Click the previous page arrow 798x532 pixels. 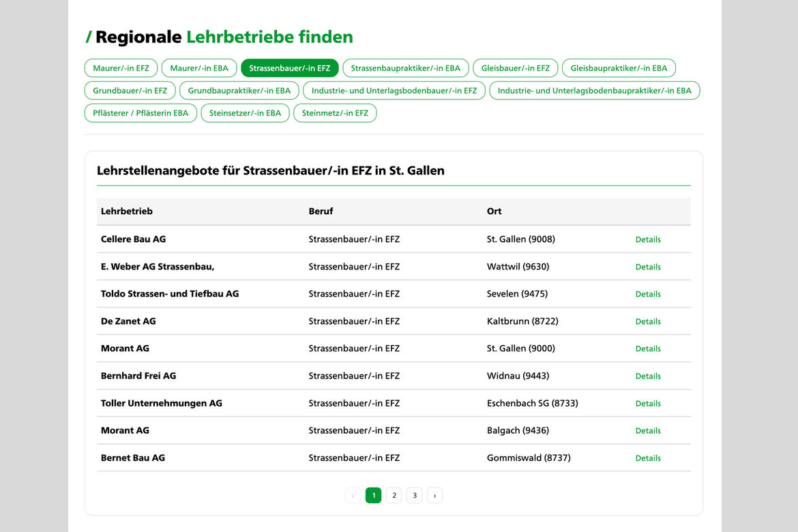coord(353,495)
